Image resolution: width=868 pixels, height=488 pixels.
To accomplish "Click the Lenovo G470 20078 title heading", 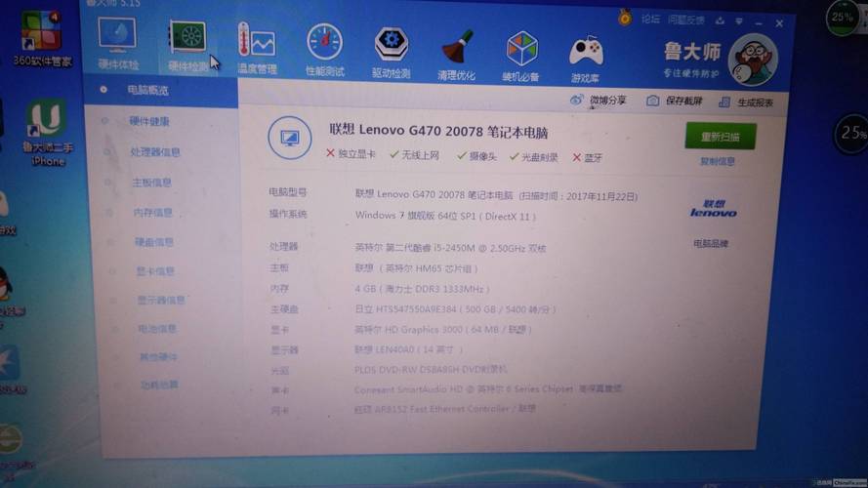I will 439,131.
